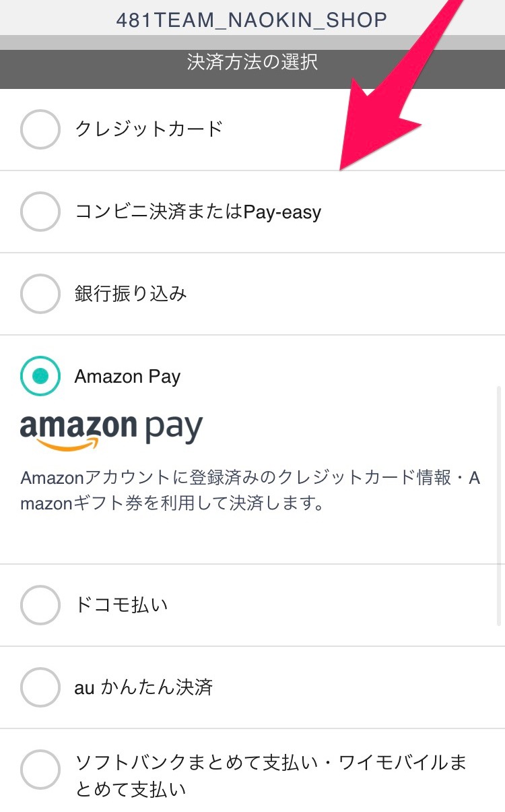Choose コンビニ決済またはPay-easy radio option

tap(40, 212)
